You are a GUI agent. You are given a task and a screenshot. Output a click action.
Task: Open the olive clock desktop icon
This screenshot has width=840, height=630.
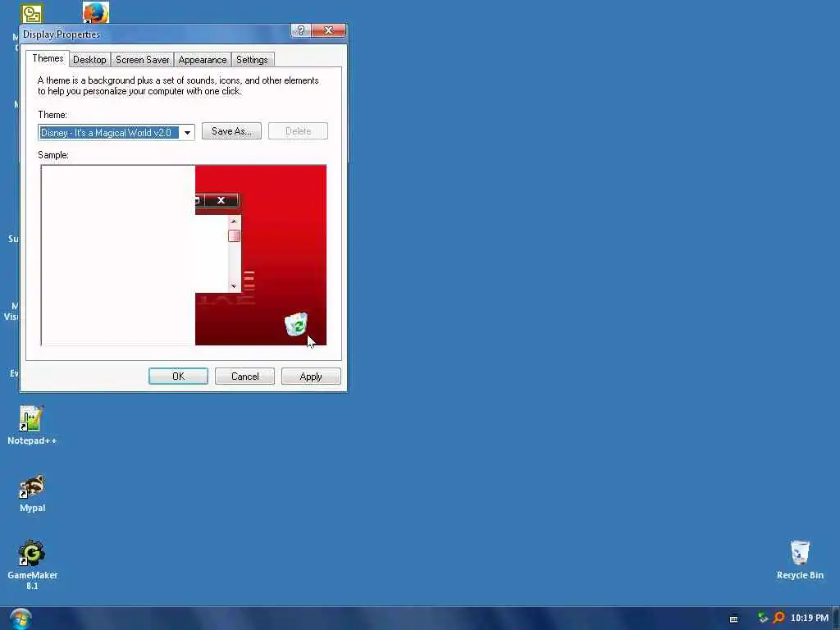(32, 13)
